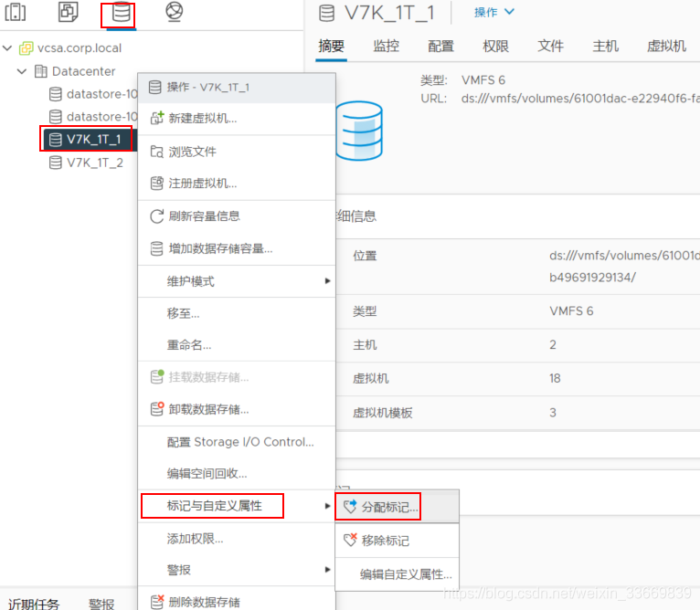Click the refresh capacity circular arrow icon
This screenshot has width=700, height=610.
click(x=156, y=216)
